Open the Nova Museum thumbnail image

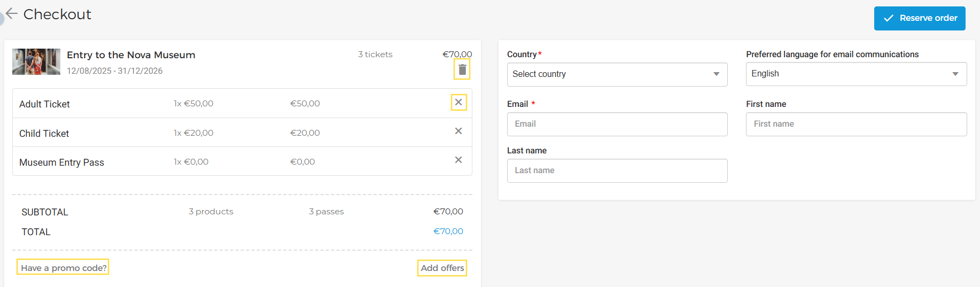(36, 61)
